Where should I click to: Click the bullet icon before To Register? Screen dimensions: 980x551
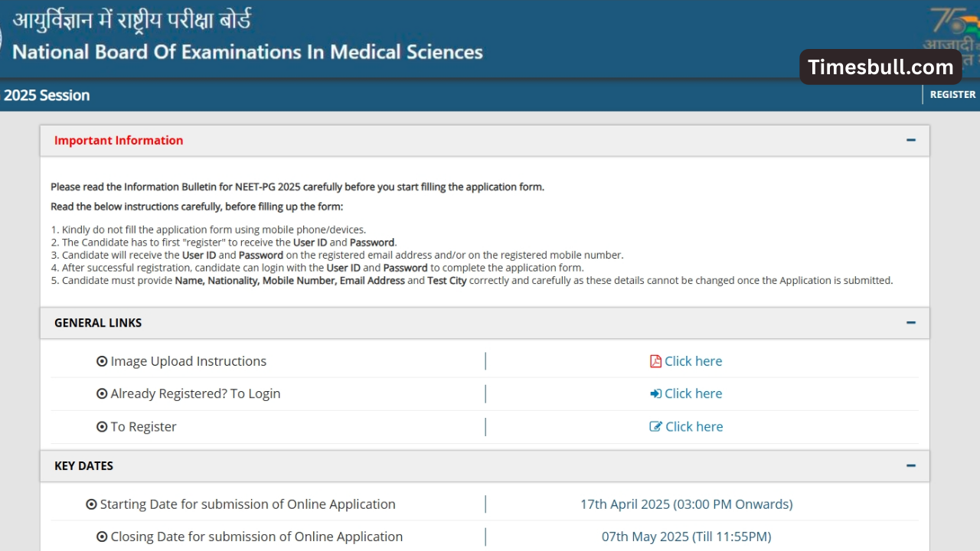point(102,426)
